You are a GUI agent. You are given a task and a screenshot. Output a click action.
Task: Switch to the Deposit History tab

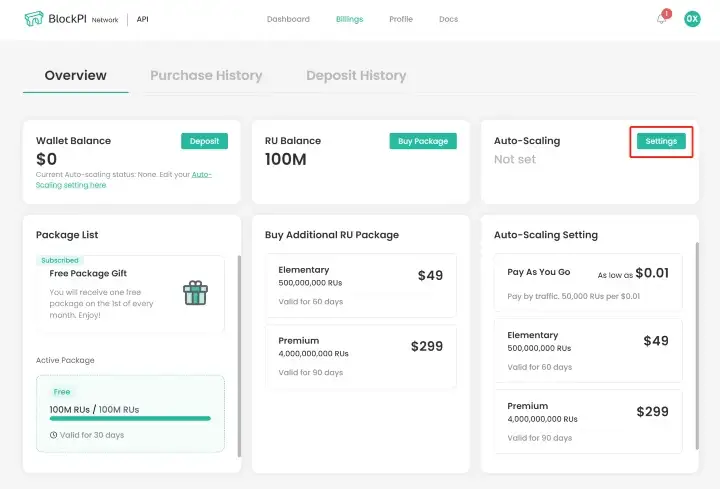click(356, 75)
